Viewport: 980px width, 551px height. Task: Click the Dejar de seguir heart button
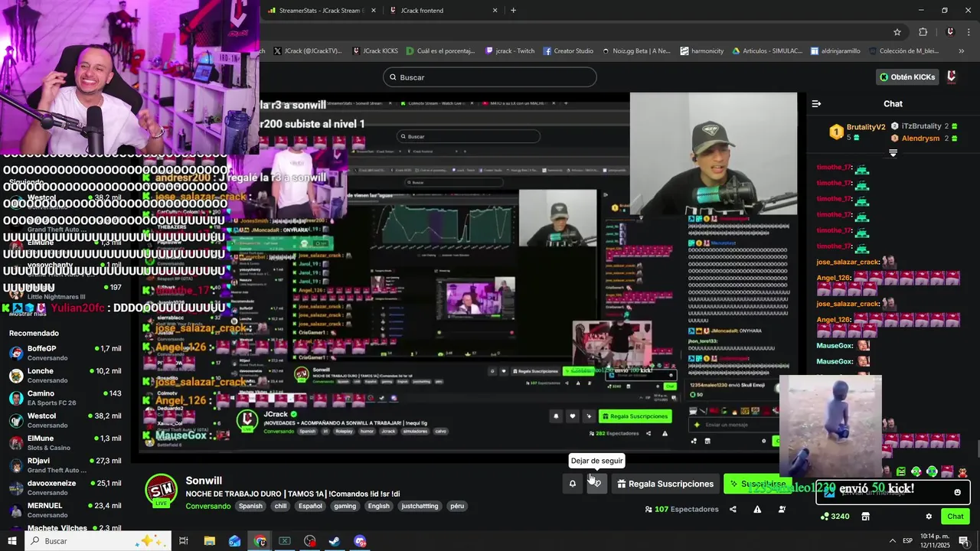597,484
